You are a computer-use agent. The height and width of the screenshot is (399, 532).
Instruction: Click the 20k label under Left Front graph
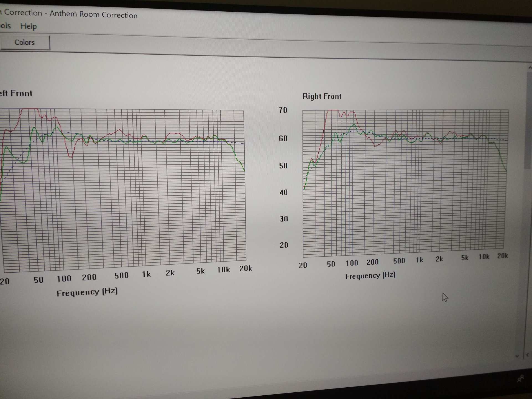point(245,268)
